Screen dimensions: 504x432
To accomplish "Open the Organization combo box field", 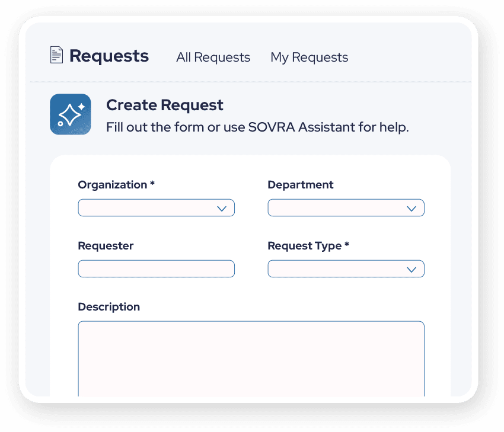I will pyautogui.click(x=156, y=208).
